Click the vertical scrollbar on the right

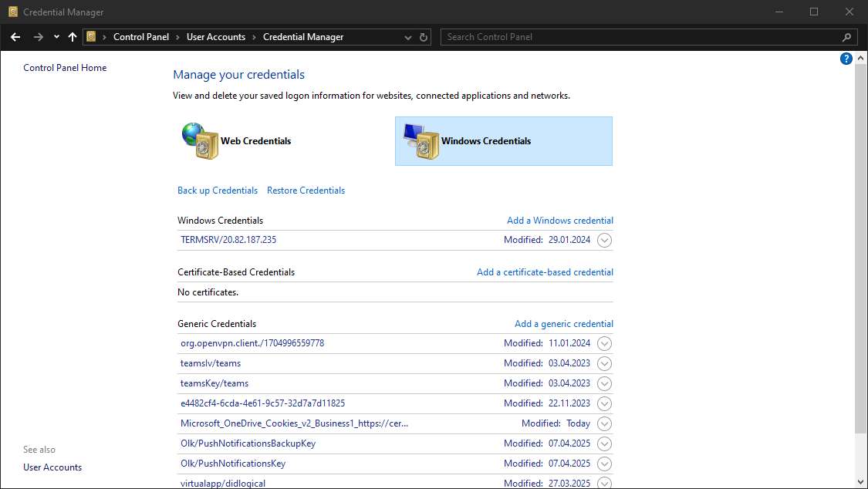click(861, 247)
